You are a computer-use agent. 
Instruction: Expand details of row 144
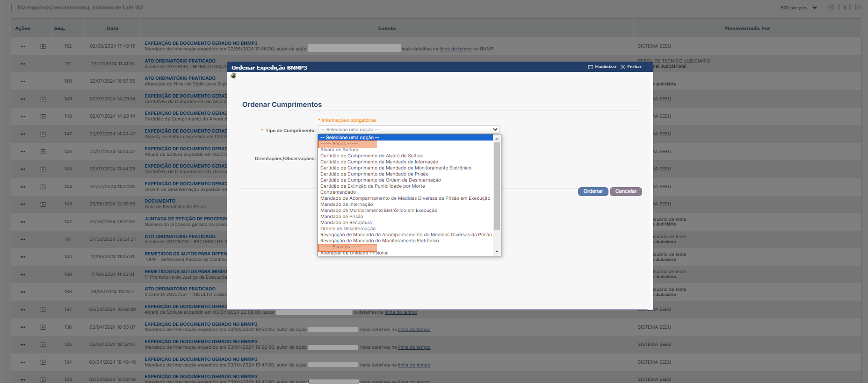click(43, 187)
